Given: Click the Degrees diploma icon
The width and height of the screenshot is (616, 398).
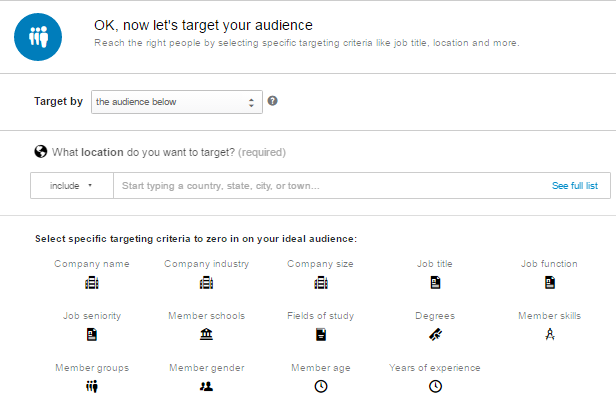Looking at the screenshot, I should [435, 334].
